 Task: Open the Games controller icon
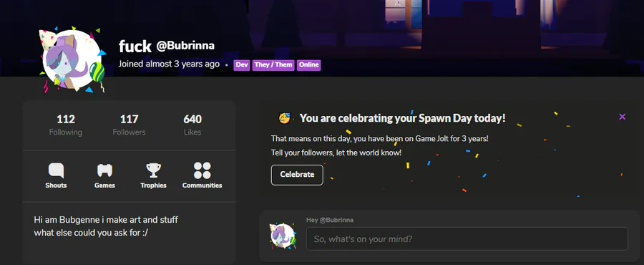[104, 170]
